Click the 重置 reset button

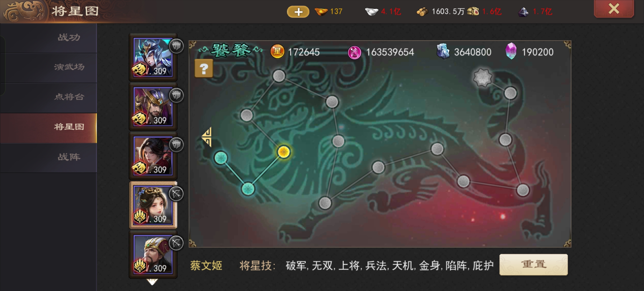coord(533,265)
